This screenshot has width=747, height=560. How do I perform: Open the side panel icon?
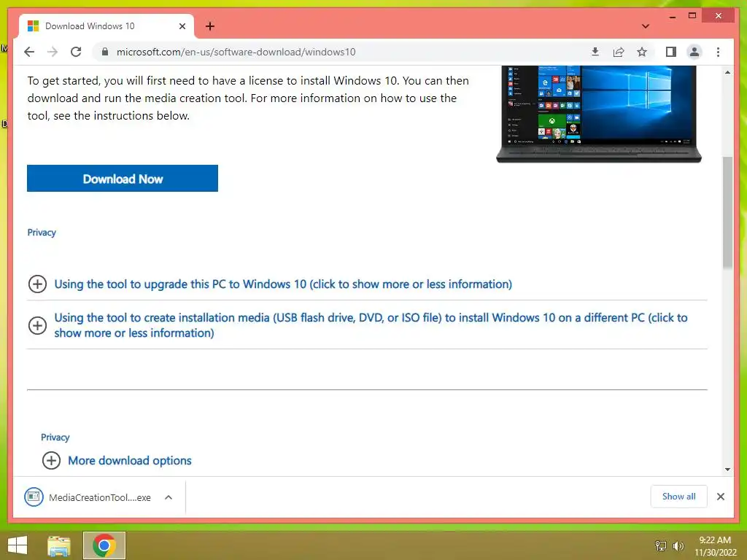coord(671,52)
